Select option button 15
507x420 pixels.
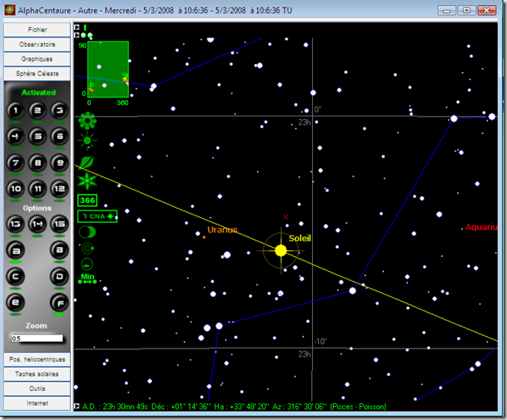(59, 224)
